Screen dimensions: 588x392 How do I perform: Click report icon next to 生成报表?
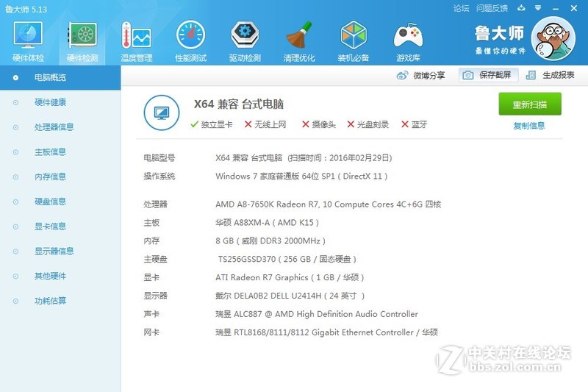tap(531, 76)
